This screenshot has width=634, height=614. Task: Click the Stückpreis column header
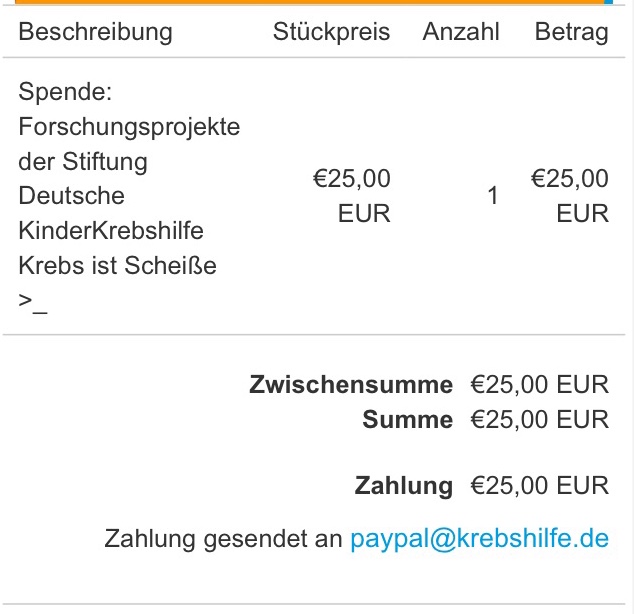[332, 32]
